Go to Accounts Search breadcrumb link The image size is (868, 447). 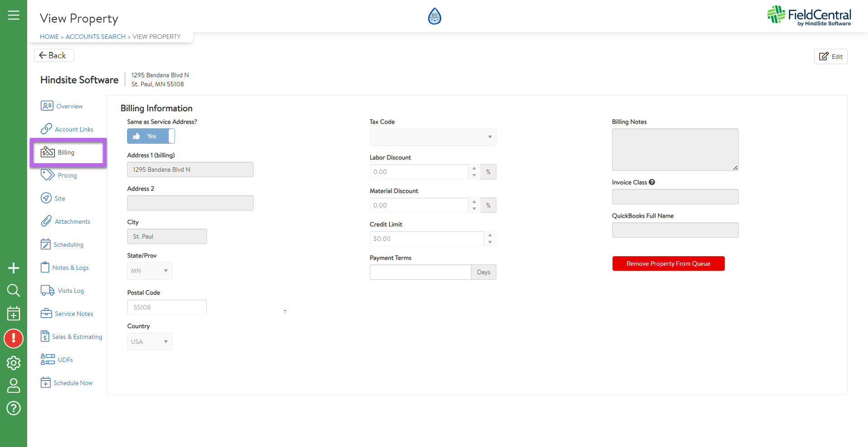point(95,37)
